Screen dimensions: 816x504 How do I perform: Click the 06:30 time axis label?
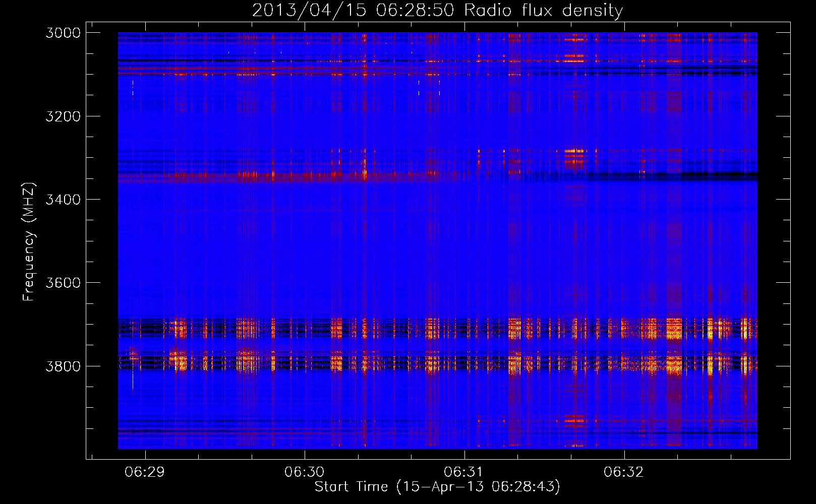coord(305,472)
